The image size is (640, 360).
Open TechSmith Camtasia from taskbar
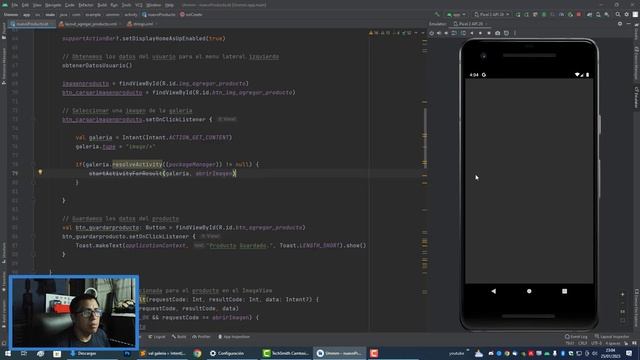pyautogui.click(x=286, y=353)
